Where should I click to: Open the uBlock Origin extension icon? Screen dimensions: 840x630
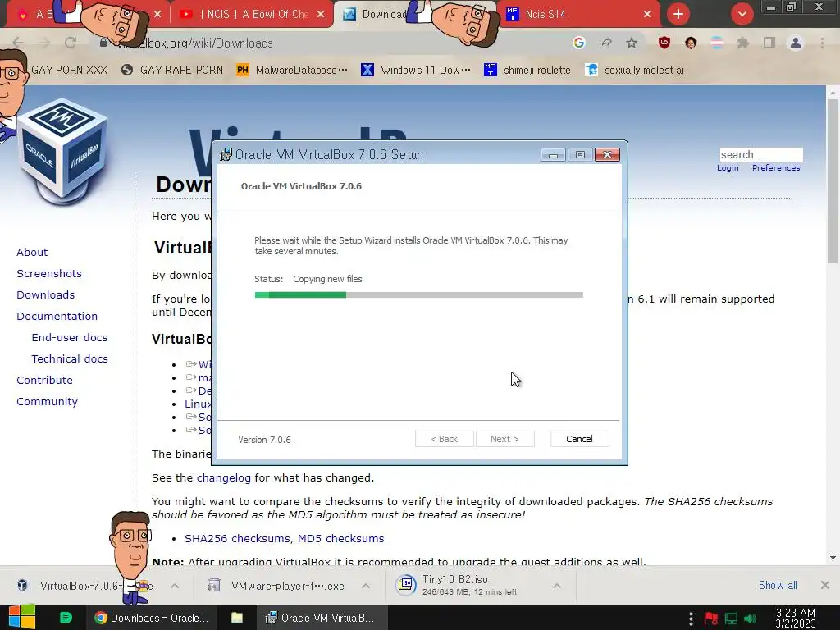pyautogui.click(x=664, y=43)
